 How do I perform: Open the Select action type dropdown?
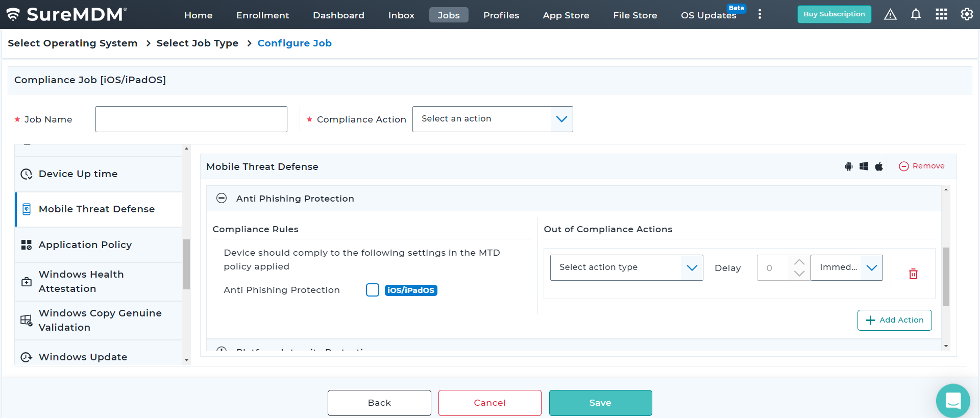(626, 267)
